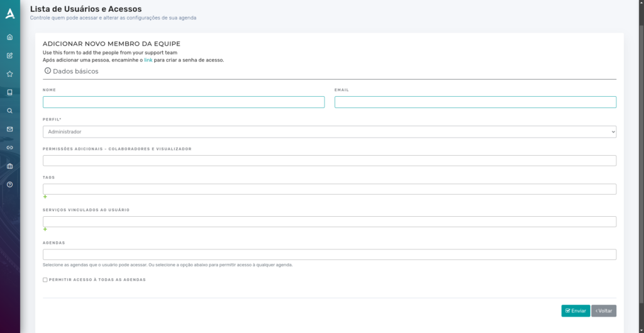Open the star favorites sidebar icon
The height and width of the screenshot is (333, 644).
[10, 74]
